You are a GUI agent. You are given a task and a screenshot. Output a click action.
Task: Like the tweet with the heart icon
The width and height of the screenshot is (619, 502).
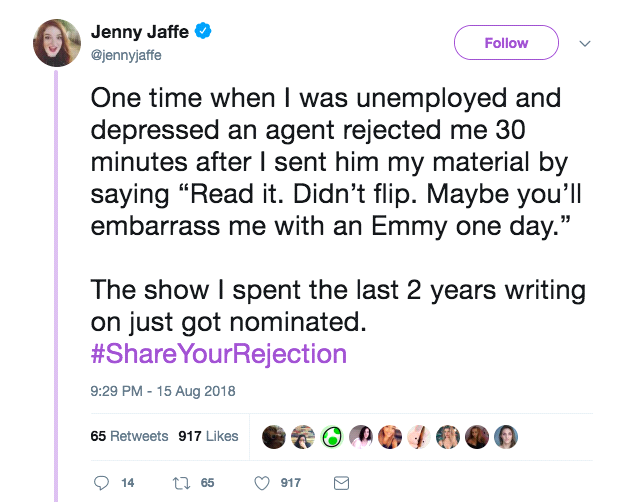tap(262, 483)
